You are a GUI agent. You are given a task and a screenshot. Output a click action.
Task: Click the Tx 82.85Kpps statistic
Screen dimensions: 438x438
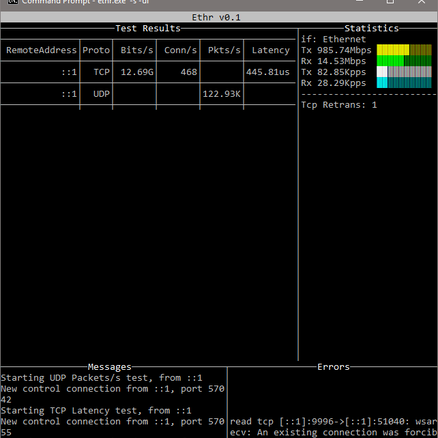333,72
